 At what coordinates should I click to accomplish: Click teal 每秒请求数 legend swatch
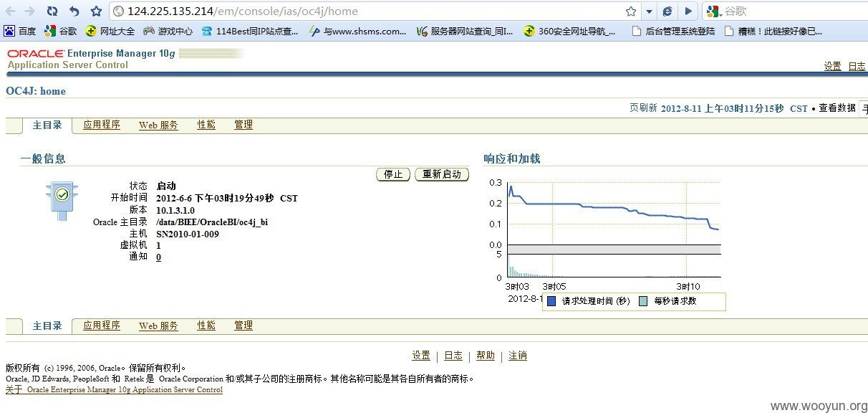click(x=642, y=301)
